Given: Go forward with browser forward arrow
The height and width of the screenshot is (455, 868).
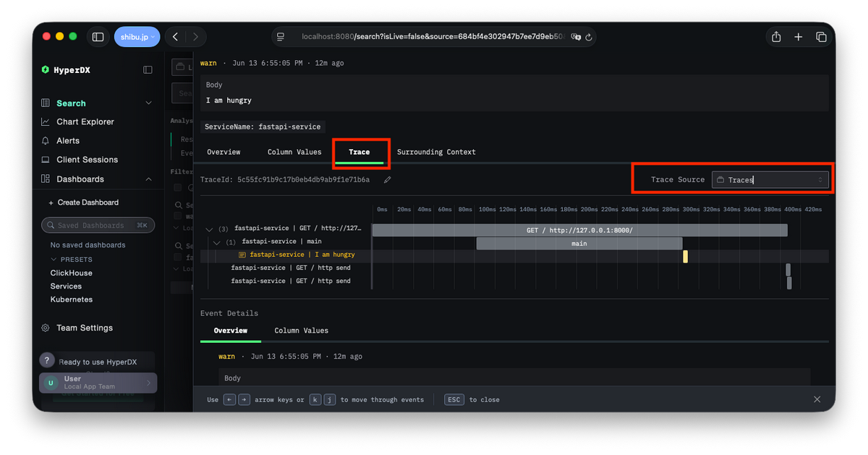Looking at the screenshot, I should (195, 37).
